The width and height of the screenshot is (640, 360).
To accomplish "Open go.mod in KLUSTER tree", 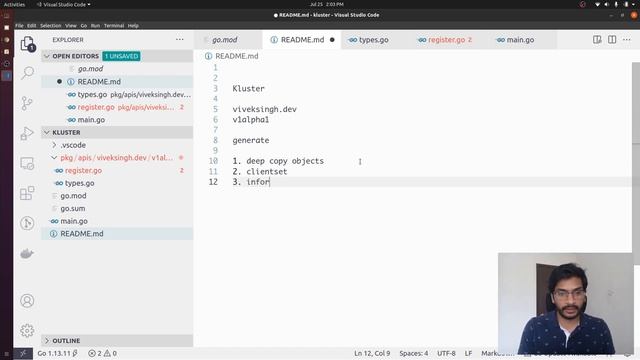I will pyautogui.click(x=117, y=196).
